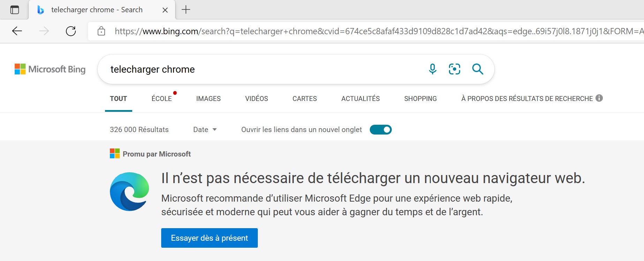
Task: Open the tab actions menu icon
Action: pos(14,10)
